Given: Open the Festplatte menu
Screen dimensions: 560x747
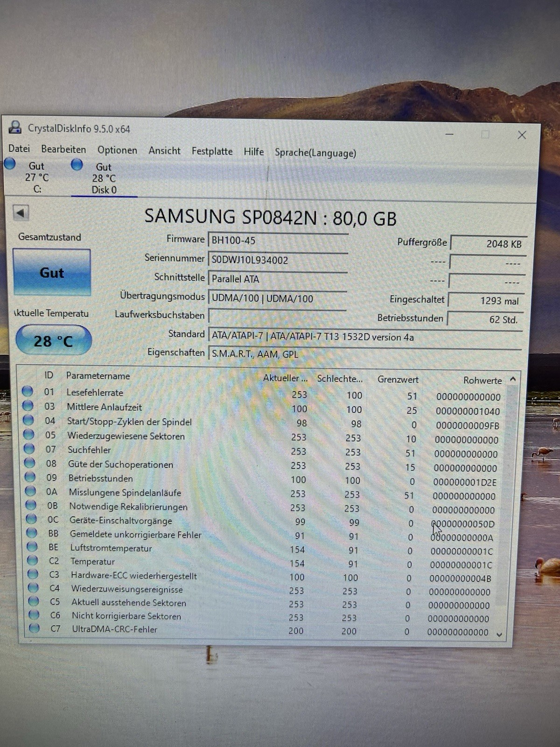Looking at the screenshot, I should 212,151.
